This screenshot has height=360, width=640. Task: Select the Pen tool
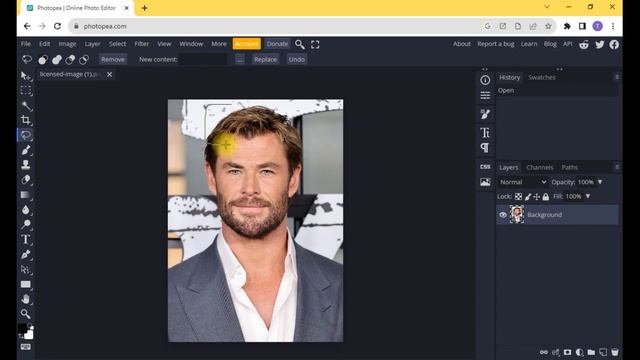26,254
